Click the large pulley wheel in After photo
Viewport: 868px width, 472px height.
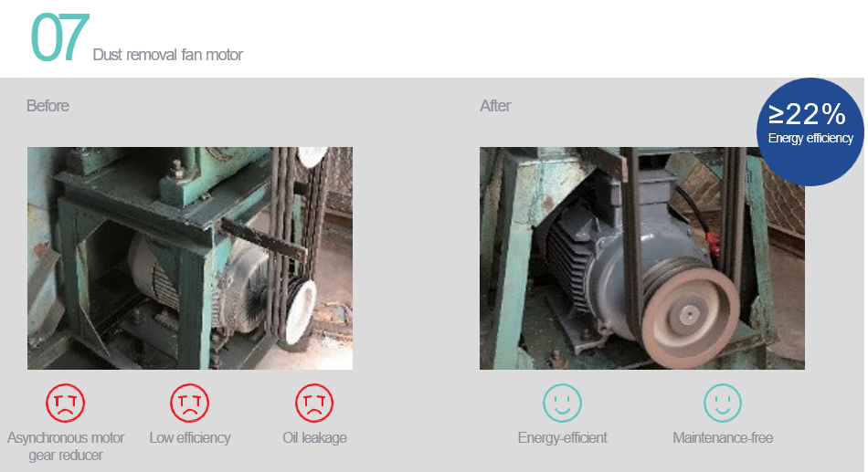(691, 317)
